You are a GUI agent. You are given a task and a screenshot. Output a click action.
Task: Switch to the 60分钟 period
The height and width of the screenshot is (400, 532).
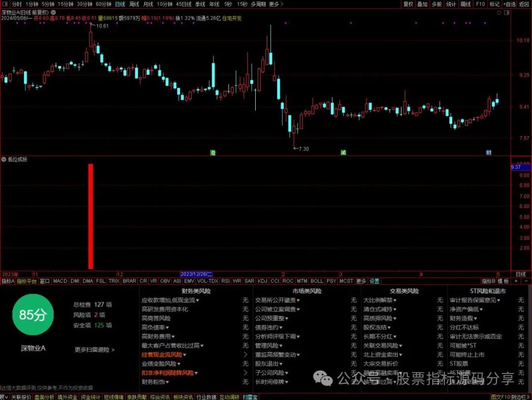coord(103,4)
